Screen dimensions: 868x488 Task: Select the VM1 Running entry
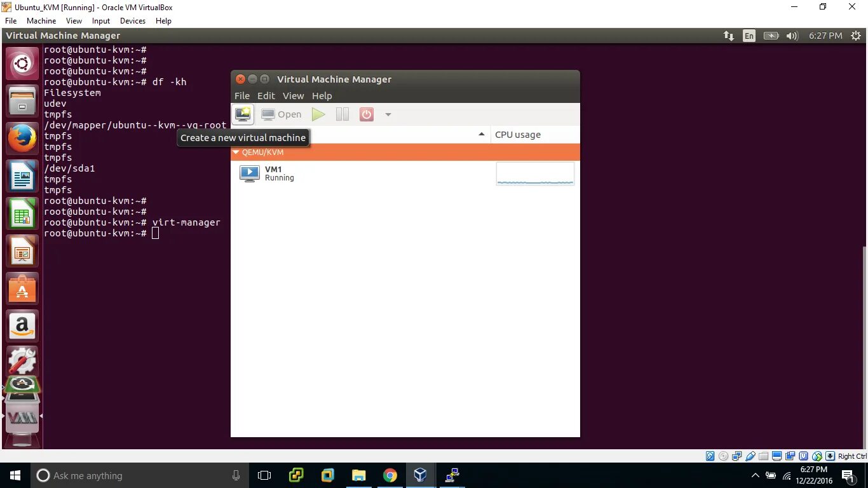405,173
